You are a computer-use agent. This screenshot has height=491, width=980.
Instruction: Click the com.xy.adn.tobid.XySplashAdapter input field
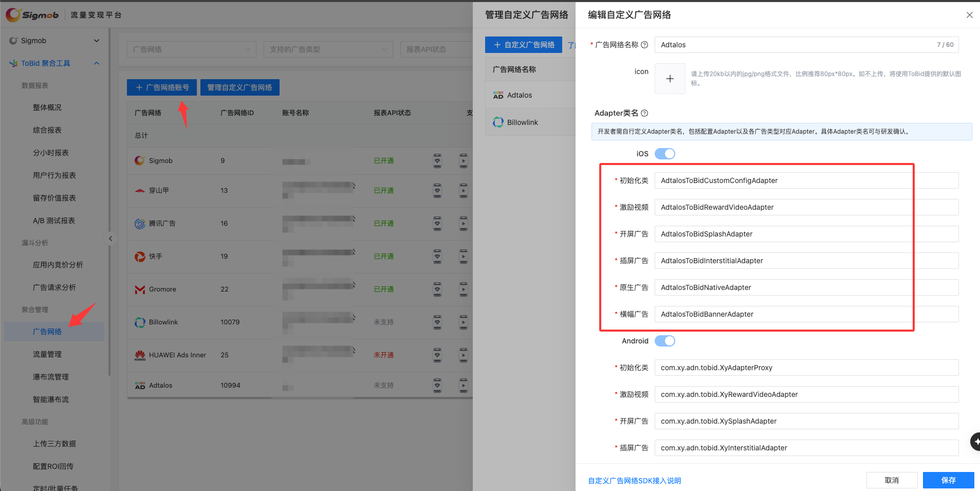(807, 421)
